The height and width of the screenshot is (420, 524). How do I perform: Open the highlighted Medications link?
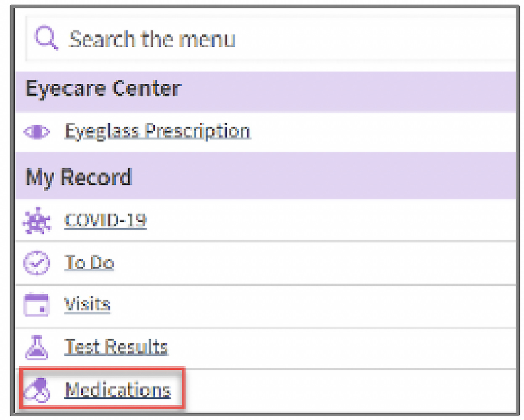118,390
